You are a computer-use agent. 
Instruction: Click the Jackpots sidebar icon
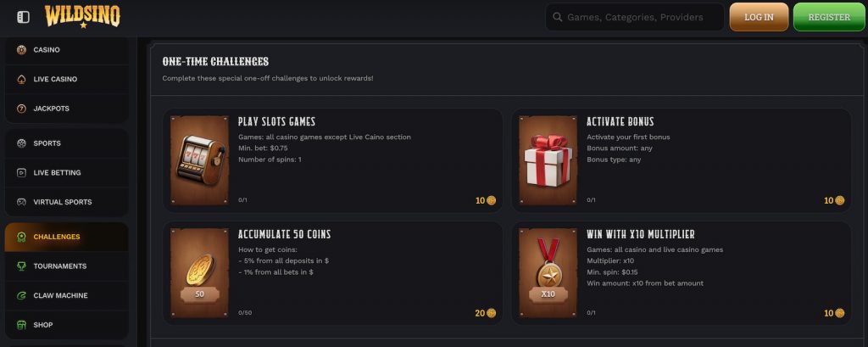tap(21, 109)
